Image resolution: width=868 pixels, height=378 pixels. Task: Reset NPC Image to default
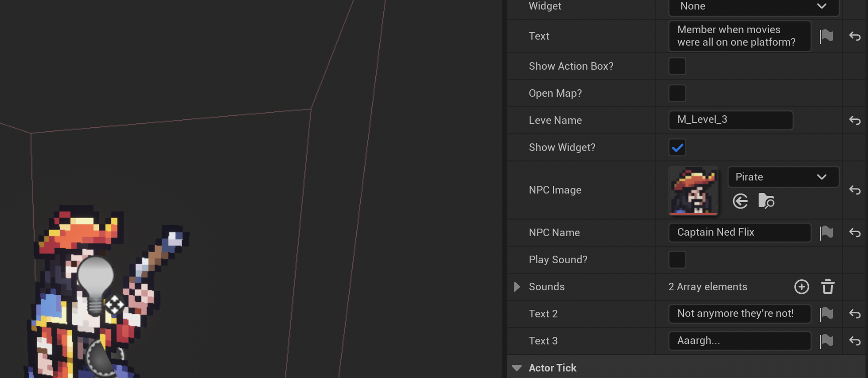[855, 190]
